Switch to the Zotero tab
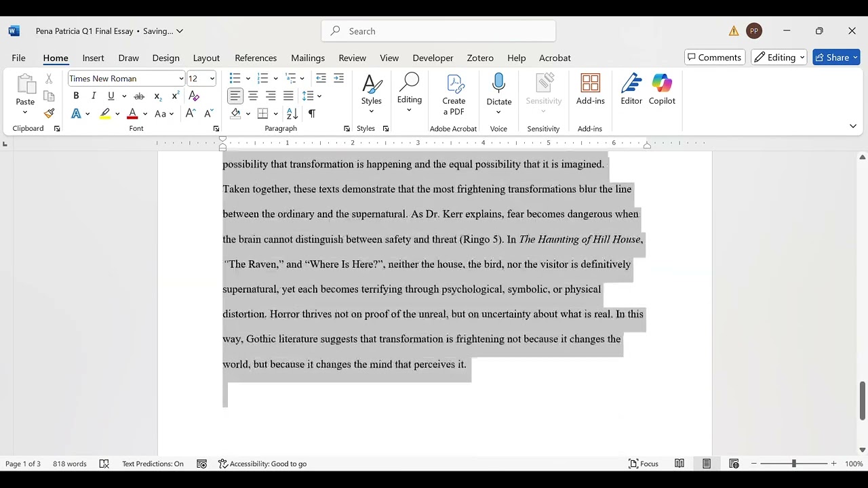Screen dimensions: 868x488 [x=480, y=58]
